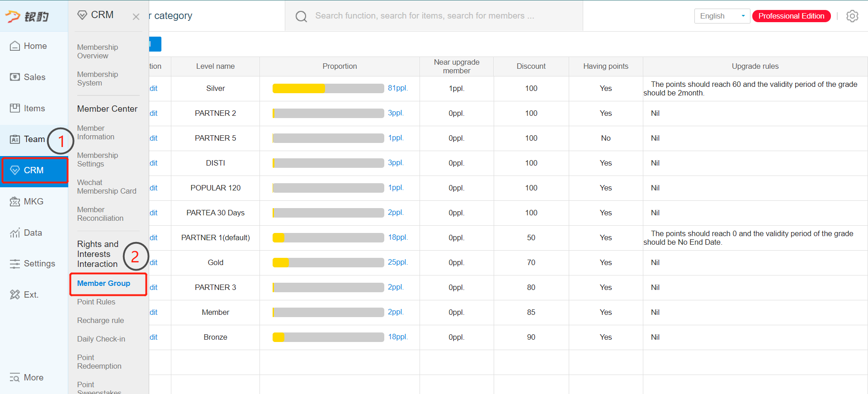
Task: Open the Team sidebar icon
Action: [15, 139]
